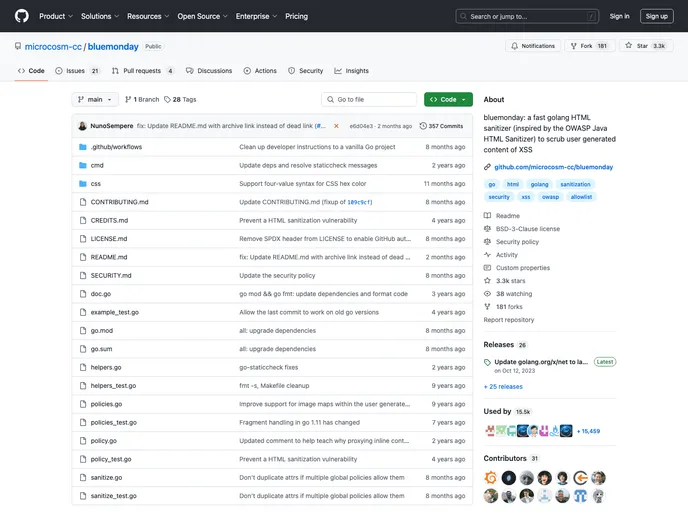The image size is (688, 512).
Task: Click the helpers.go file icon
Action: 82,368
